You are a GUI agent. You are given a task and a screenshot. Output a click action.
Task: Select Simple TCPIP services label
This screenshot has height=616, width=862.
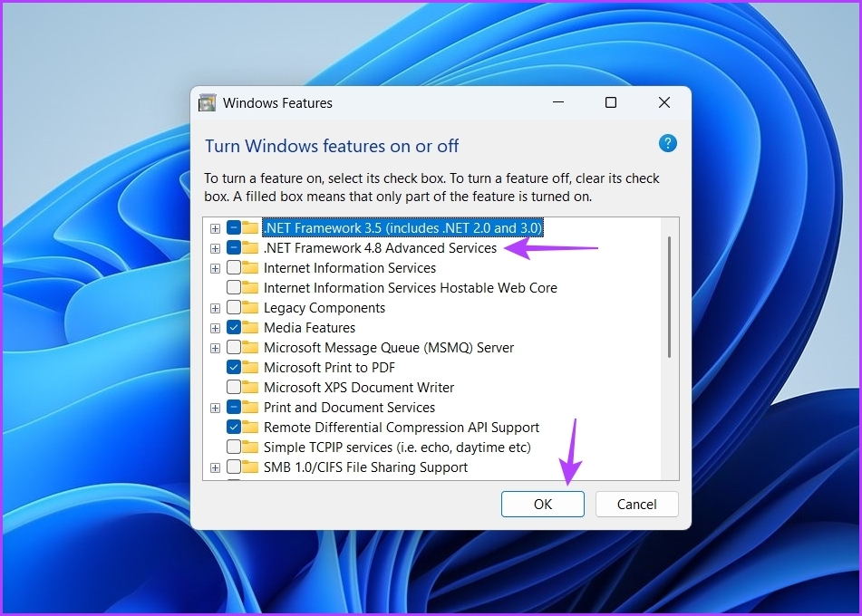click(397, 447)
